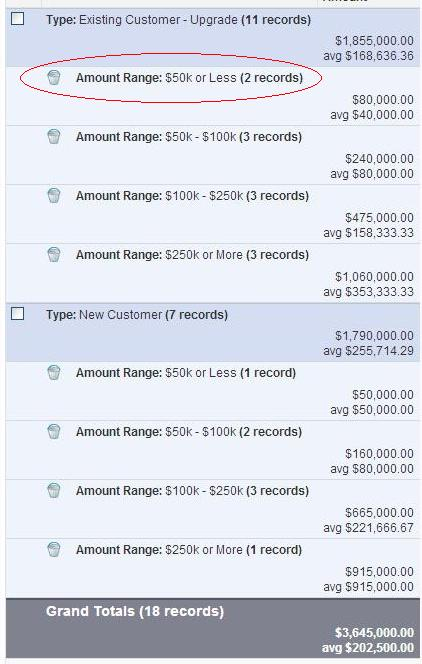Click bucket icon for Upgrade $250k or More
The height and width of the screenshot is (664, 422).
point(54,254)
